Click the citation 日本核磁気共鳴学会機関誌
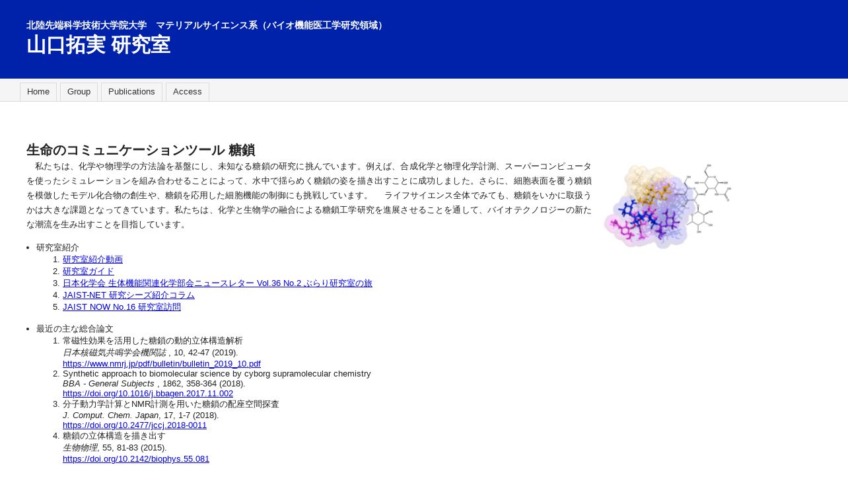Screen dimensions: 848x504 pyautogui.click(x=114, y=353)
